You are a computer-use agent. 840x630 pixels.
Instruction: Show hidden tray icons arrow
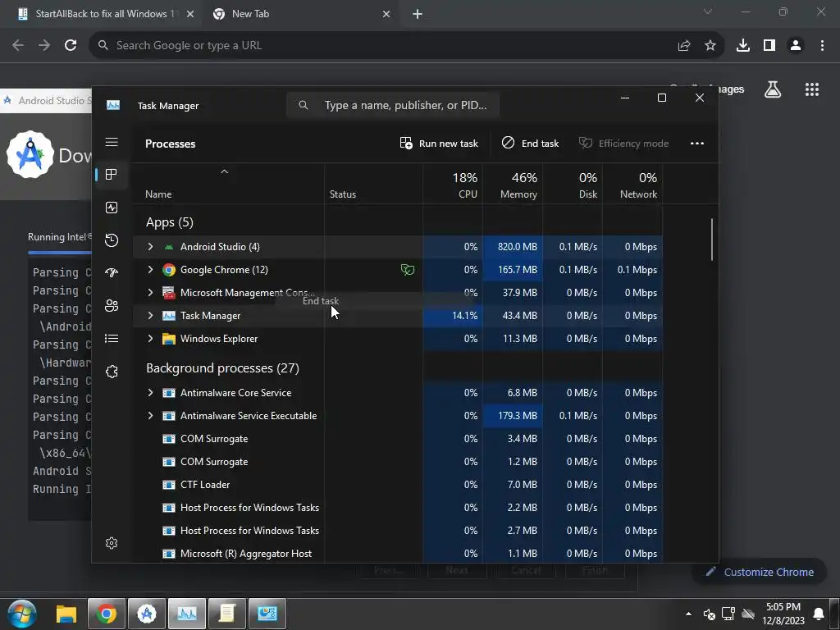pyautogui.click(x=688, y=614)
